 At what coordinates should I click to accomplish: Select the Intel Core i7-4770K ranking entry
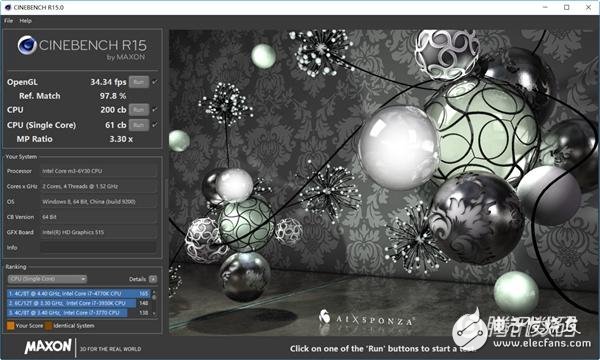point(78,293)
